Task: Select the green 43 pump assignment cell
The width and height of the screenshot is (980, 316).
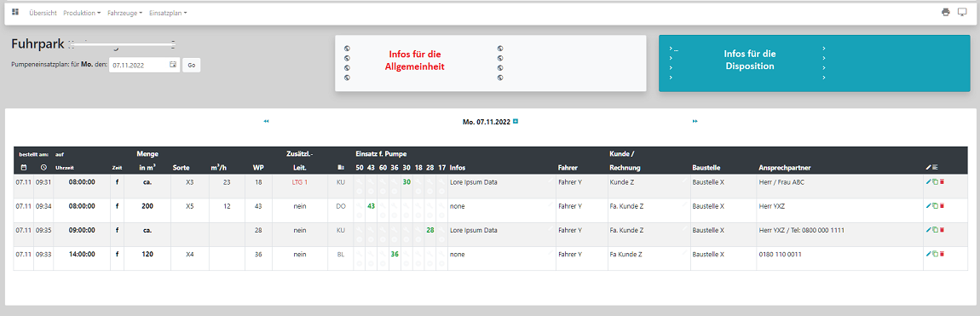Action: tap(371, 205)
